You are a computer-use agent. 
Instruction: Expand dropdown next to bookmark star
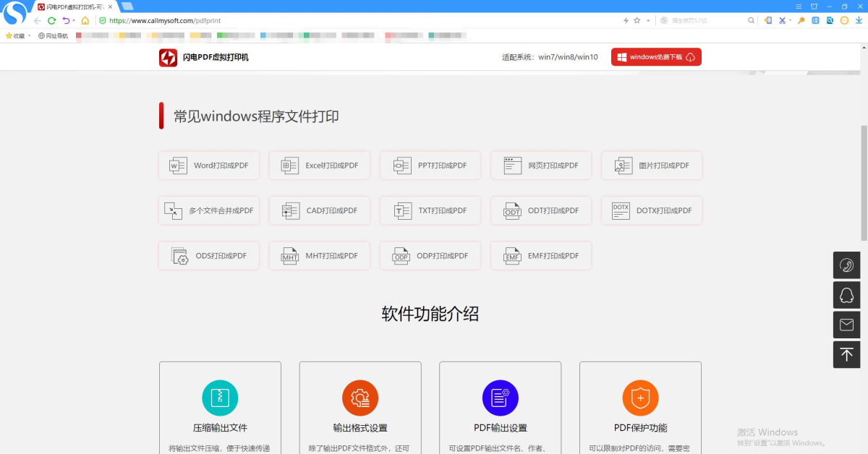(x=648, y=21)
